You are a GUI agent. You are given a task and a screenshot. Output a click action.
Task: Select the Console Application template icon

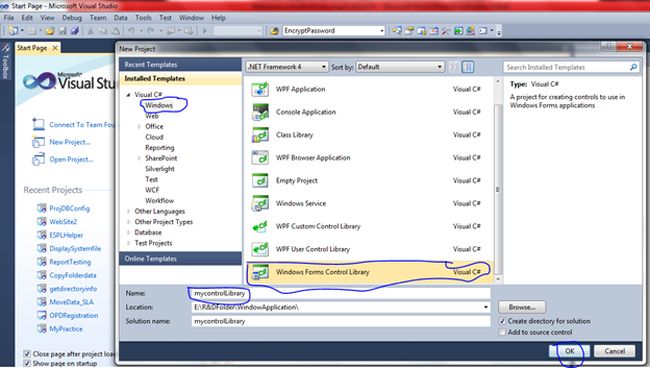pyautogui.click(x=260, y=112)
